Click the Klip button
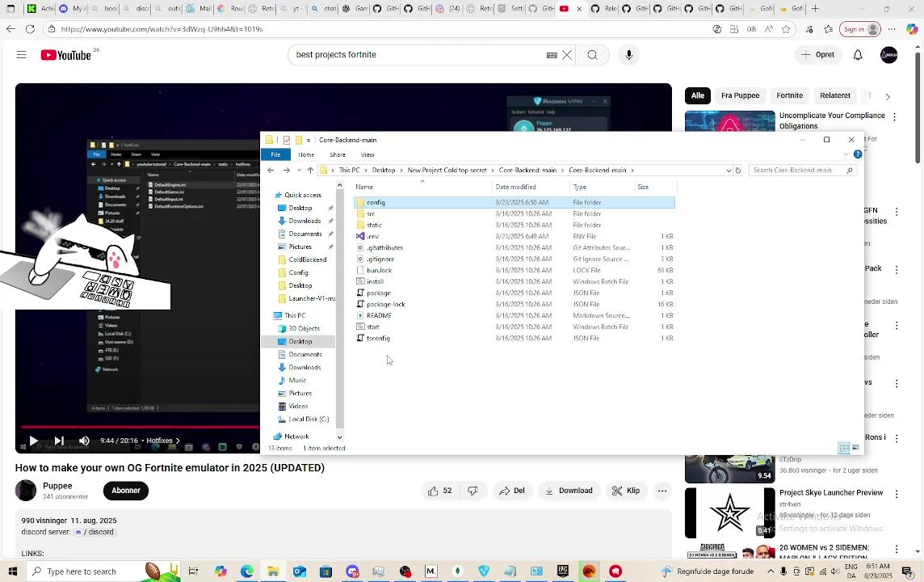924x582 pixels. tap(626, 491)
